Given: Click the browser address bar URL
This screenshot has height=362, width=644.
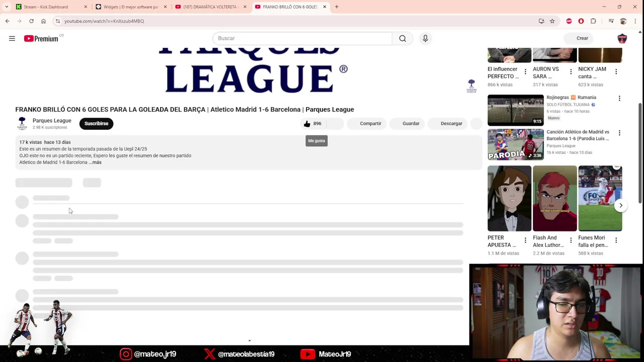Looking at the screenshot, I should pyautogui.click(x=104, y=21).
